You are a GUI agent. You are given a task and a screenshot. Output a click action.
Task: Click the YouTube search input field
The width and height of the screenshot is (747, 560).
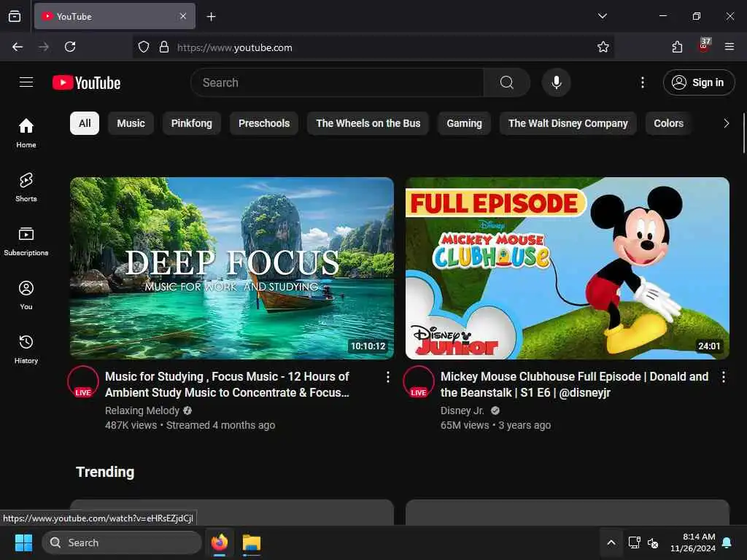coord(337,82)
